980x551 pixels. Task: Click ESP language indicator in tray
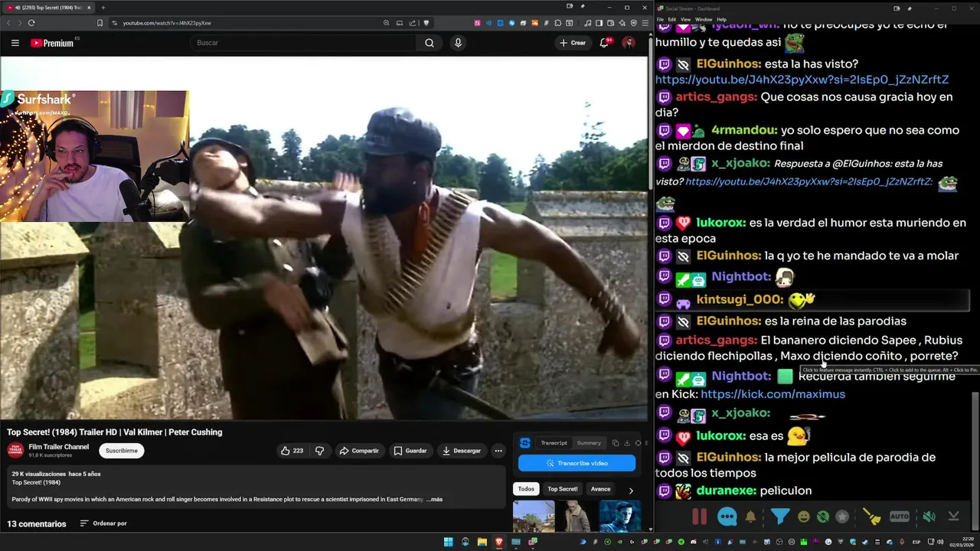tap(916, 542)
